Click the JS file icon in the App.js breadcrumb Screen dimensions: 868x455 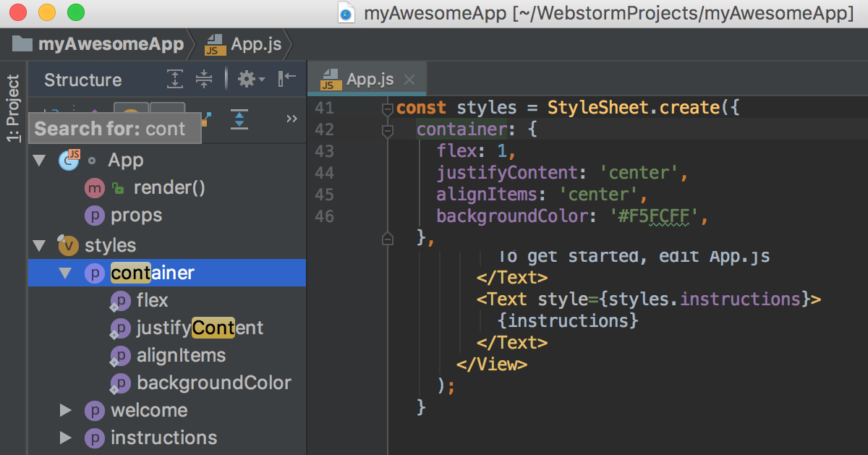tap(213, 44)
